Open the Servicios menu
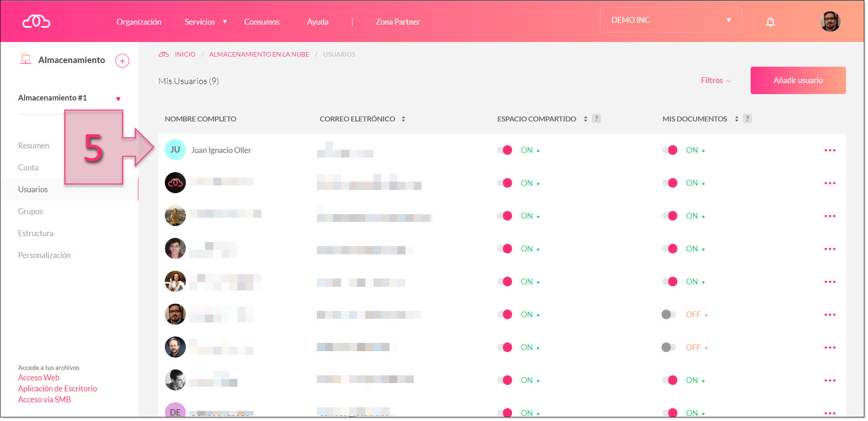868x421 pixels. click(205, 22)
